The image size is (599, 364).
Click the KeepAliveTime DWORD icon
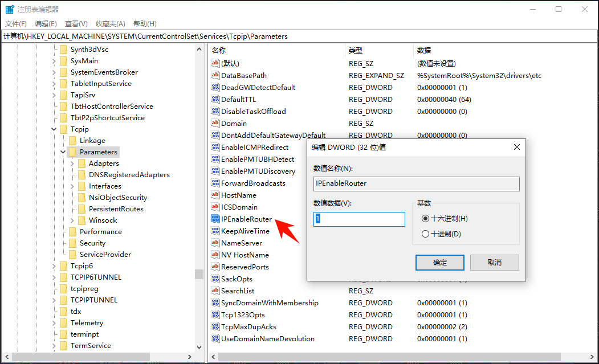click(215, 231)
